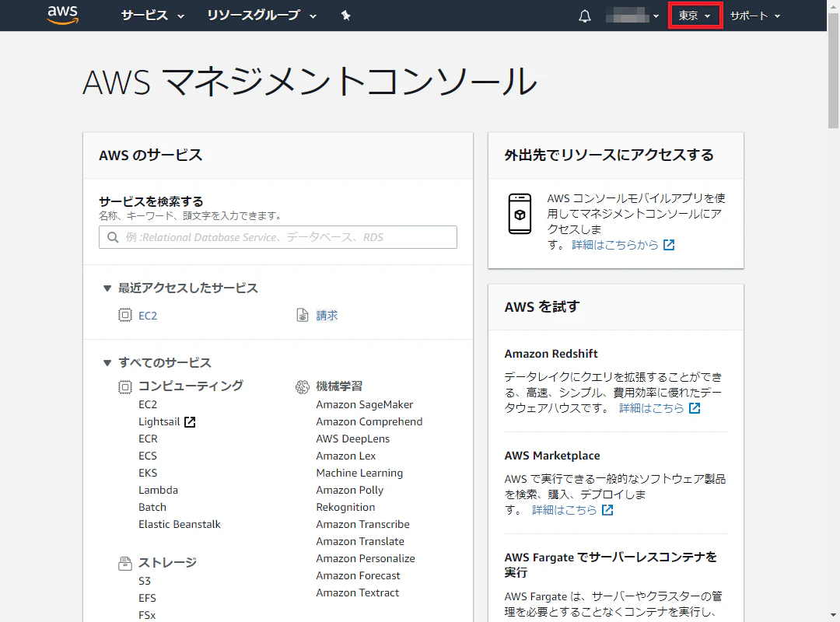Open the EKS service
This screenshot has height=622, width=840.
tap(148, 473)
